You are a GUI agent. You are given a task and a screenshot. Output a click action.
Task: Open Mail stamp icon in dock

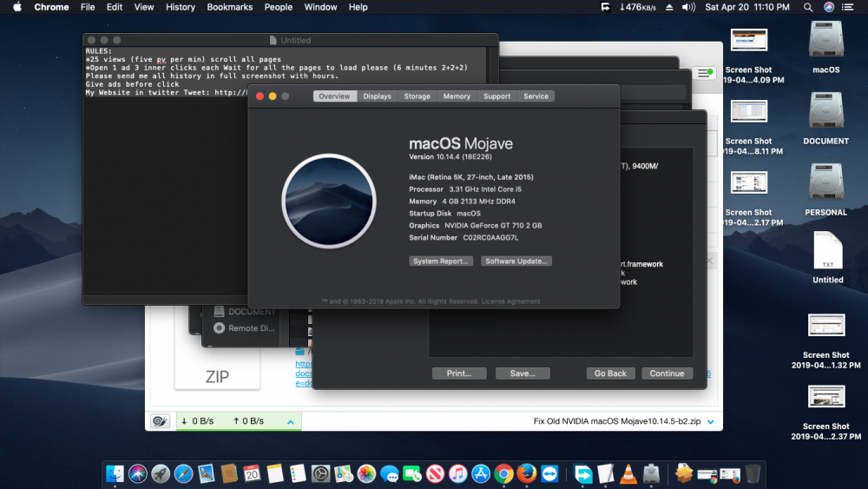point(206,474)
